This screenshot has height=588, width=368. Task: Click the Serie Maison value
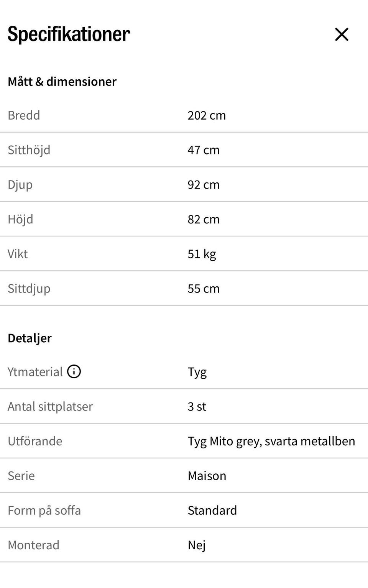click(207, 476)
